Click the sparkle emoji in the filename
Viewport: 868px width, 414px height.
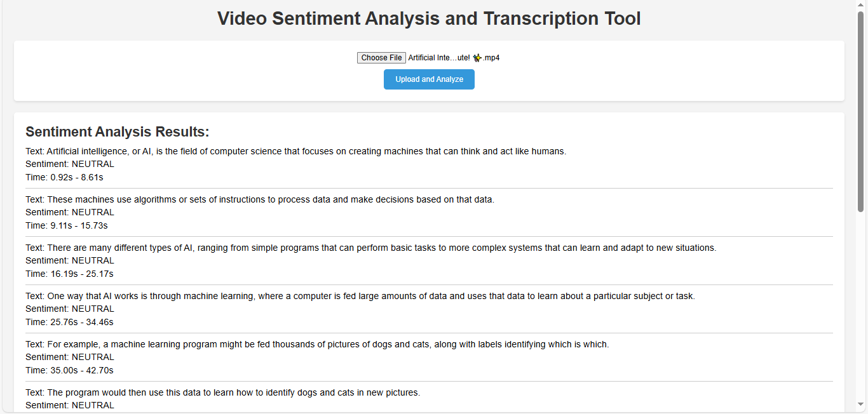pos(477,58)
